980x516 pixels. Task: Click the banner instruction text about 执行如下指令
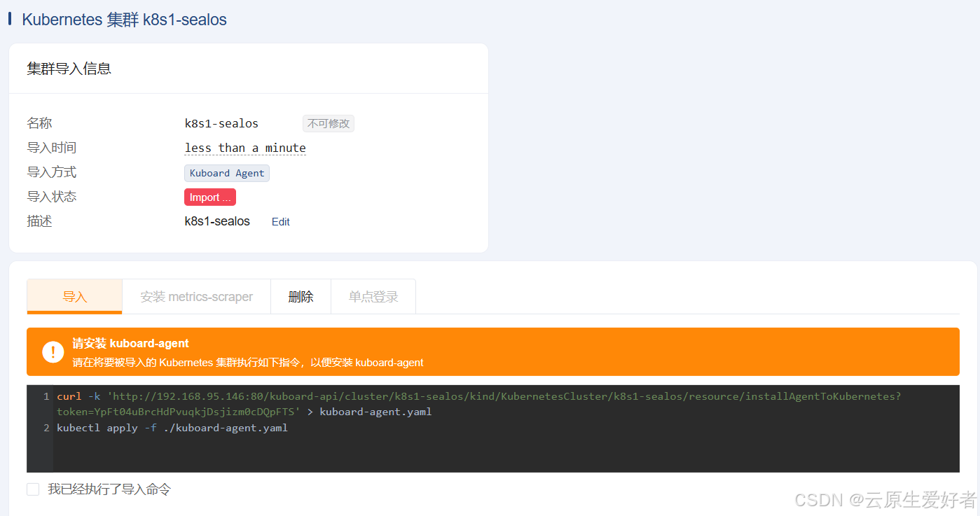(248, 363)
